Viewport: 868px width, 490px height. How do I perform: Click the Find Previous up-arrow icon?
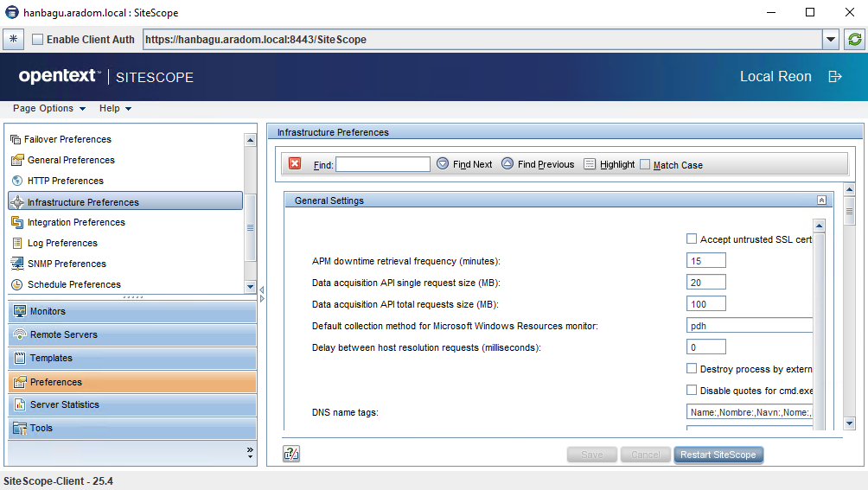pyautogui.click(x=507, y=163)
